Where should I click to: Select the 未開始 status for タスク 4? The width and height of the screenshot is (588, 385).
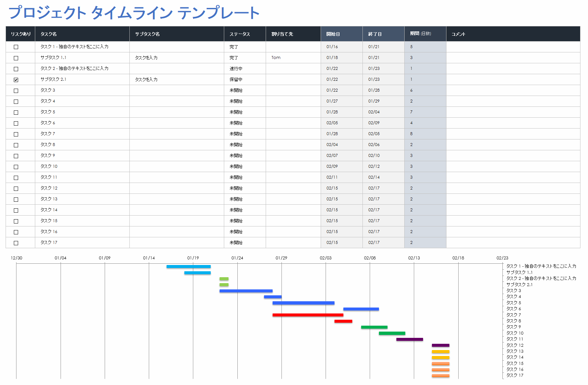(245, 101)
